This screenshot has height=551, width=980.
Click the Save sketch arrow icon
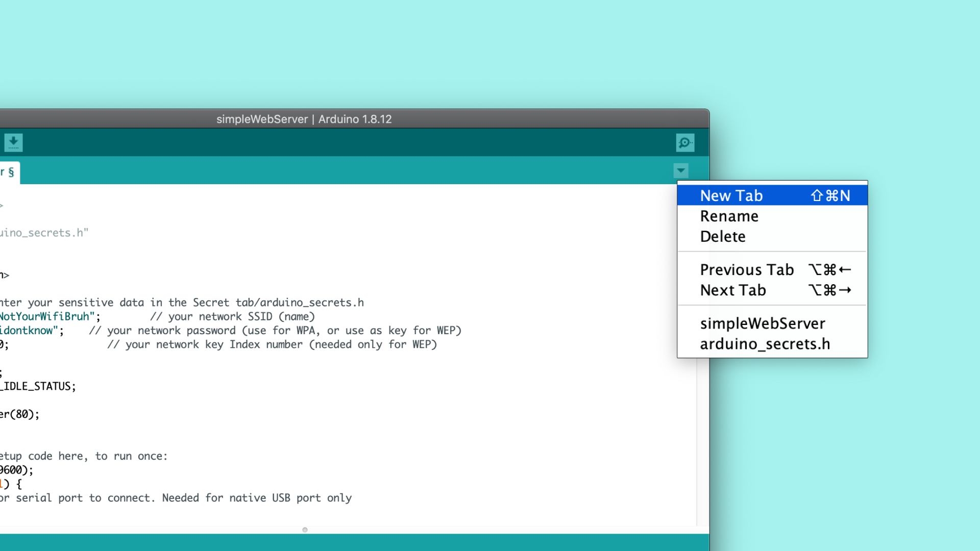point(13,142)
